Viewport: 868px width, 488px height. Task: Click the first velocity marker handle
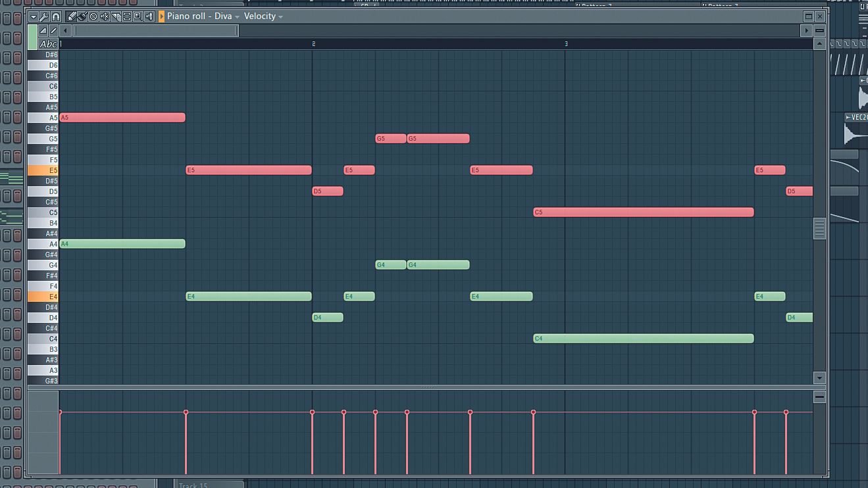[61, 412]
